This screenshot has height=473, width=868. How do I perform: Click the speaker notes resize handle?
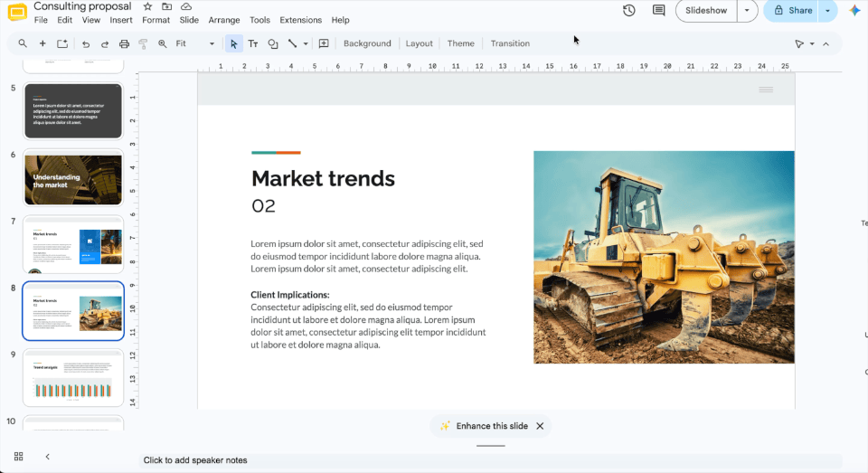coord(490,446)
